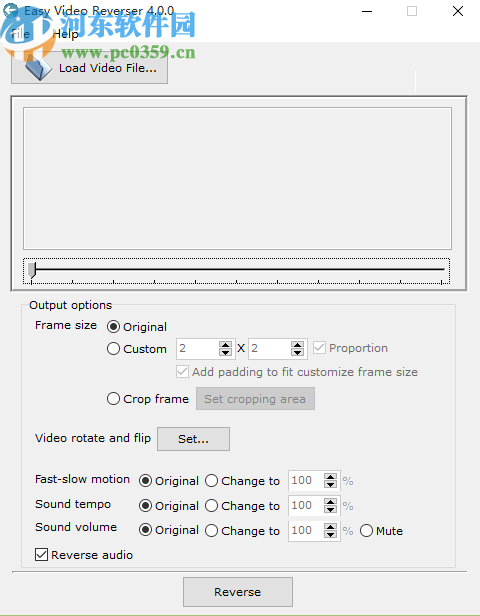Select Original for Fast-slow motion
Viewport: 480px width, 616px height.
click(169, 481)
